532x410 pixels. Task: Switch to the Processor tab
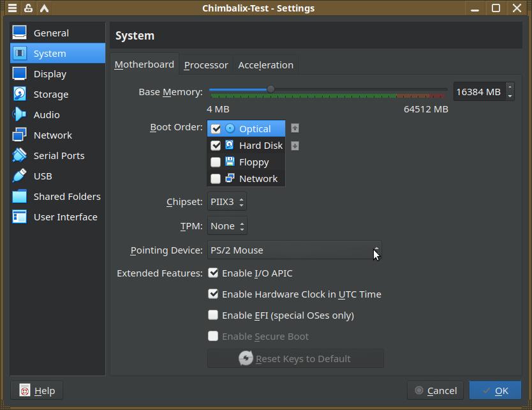(206, 65)
